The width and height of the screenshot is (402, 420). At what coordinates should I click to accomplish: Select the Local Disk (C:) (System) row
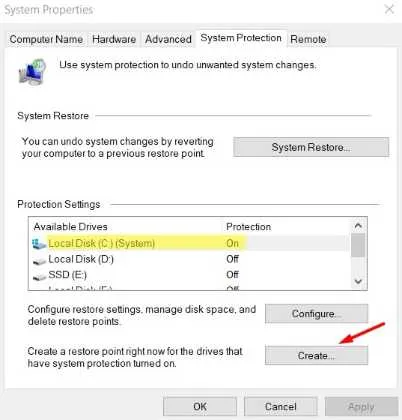190,243
